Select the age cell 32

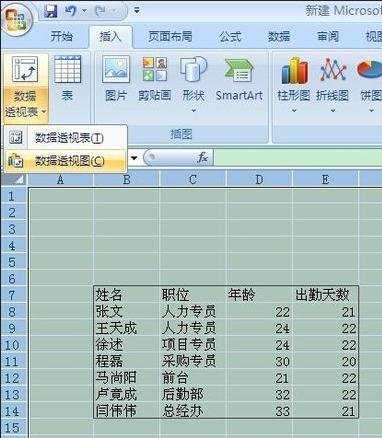click(259, 394)
